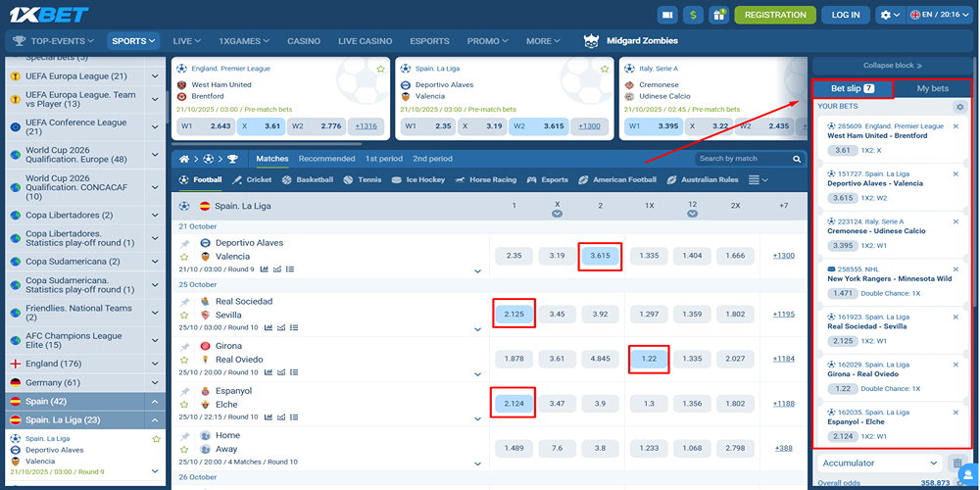Click the REGISTRATION button
This screenshot has height=490, width=980.
(x=775, y=15)
